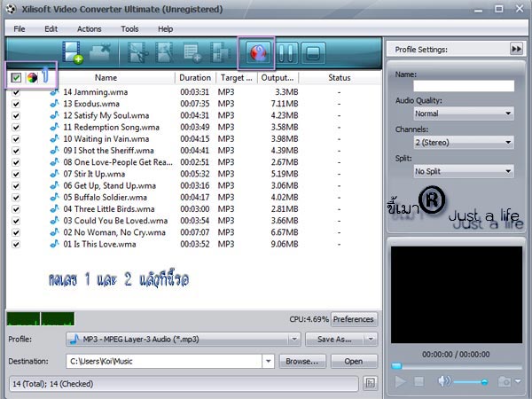This screenshot has height=399, width=532.
Task: Open the Split dropdown
Action: coord(464,171)
